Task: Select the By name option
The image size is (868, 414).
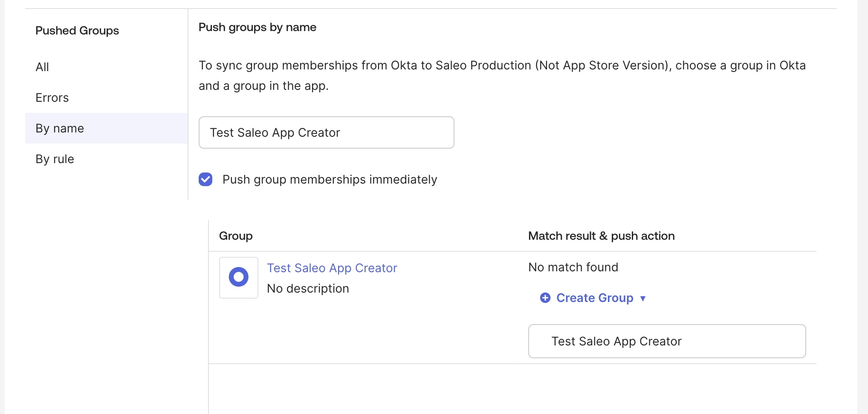Action: click(107, 128)
